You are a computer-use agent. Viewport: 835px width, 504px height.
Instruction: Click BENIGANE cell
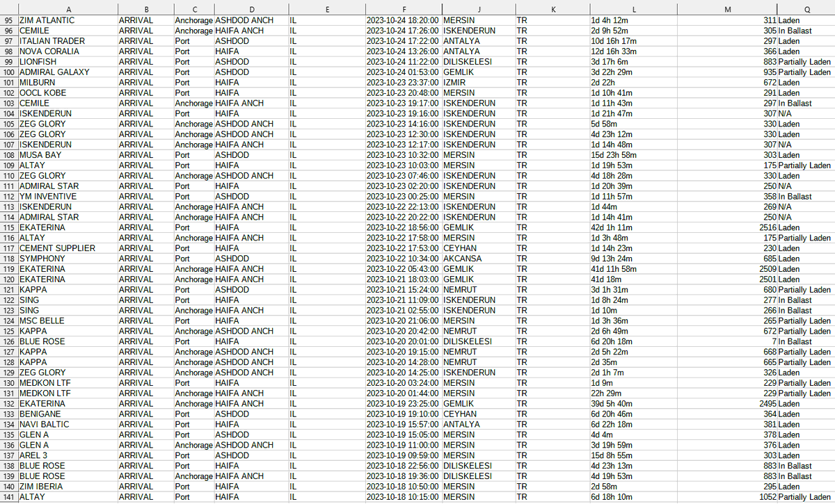(x=68, y=414)
